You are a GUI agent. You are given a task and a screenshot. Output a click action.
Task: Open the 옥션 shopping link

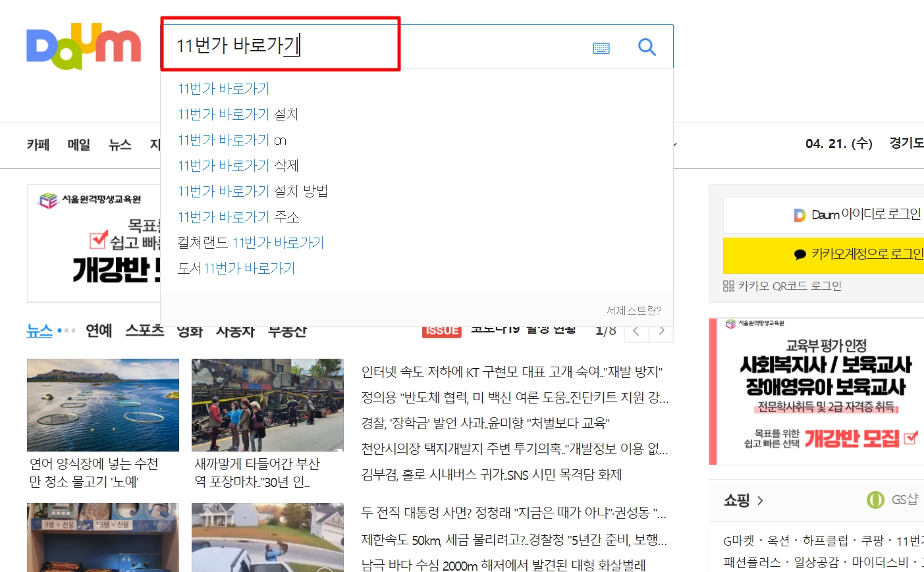778,540
